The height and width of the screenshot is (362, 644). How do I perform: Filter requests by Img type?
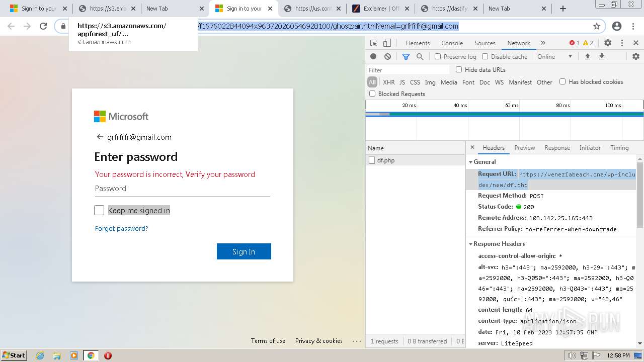point(430,82)
